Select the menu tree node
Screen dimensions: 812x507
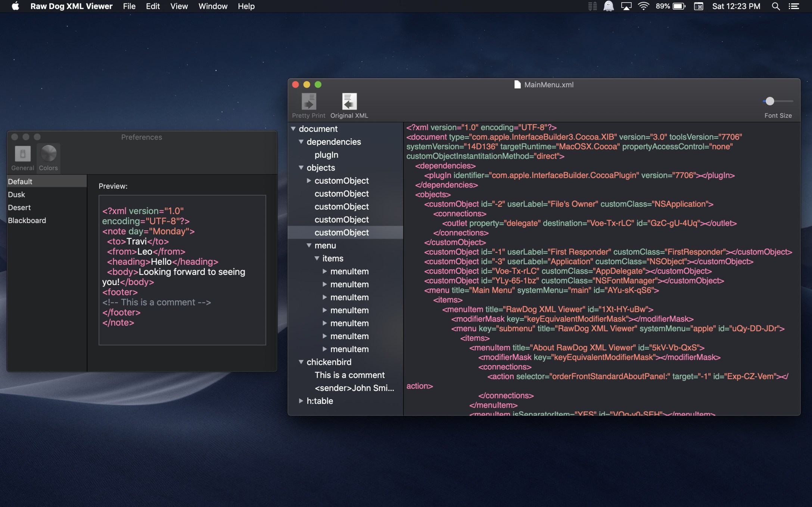tap(325, 245)
